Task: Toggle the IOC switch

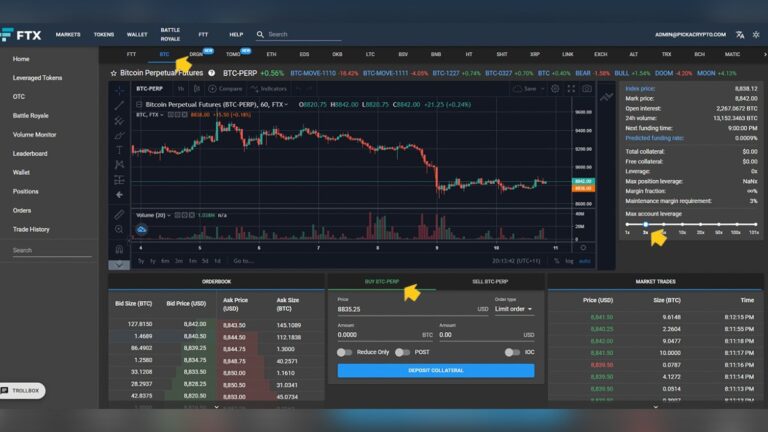Action: (512, 352)
